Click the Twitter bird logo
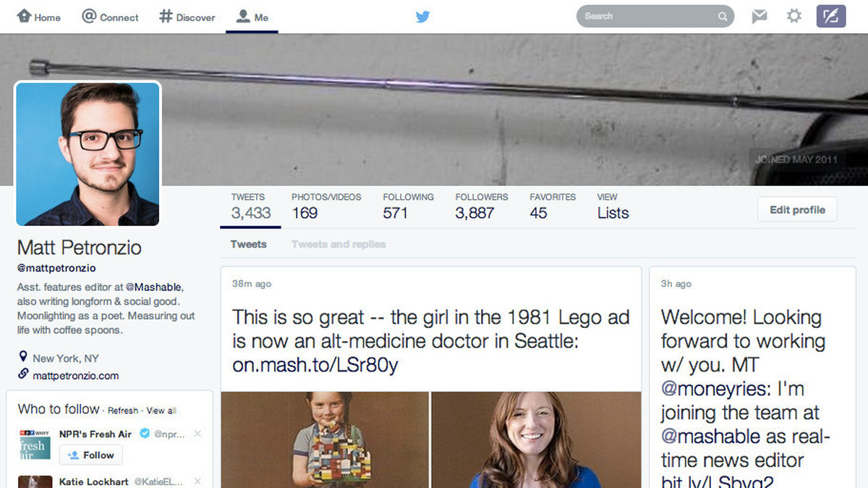 coord(423,16)
